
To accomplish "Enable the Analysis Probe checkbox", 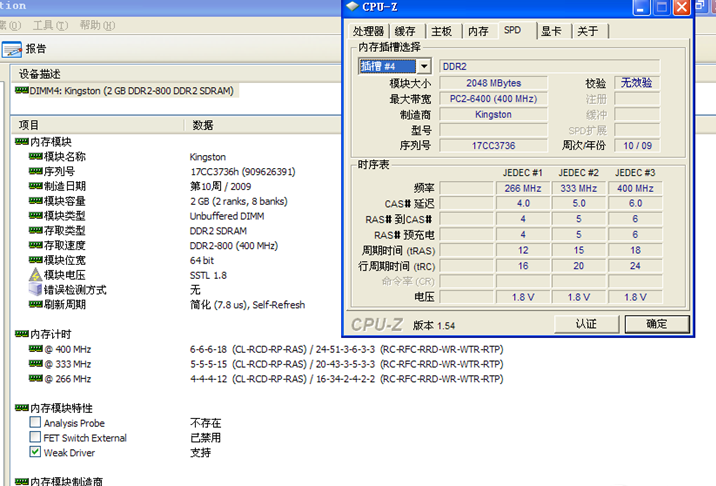I will click(x=35, y=423).
